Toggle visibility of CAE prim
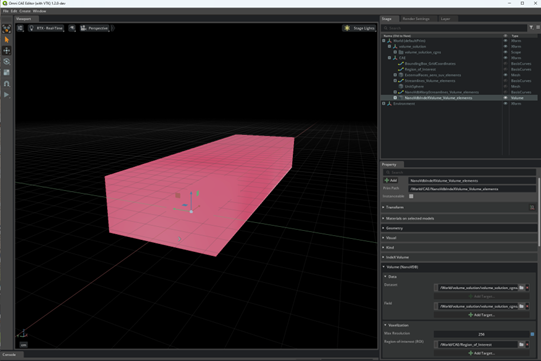541x361 pixels. click(x=505, y=58)
